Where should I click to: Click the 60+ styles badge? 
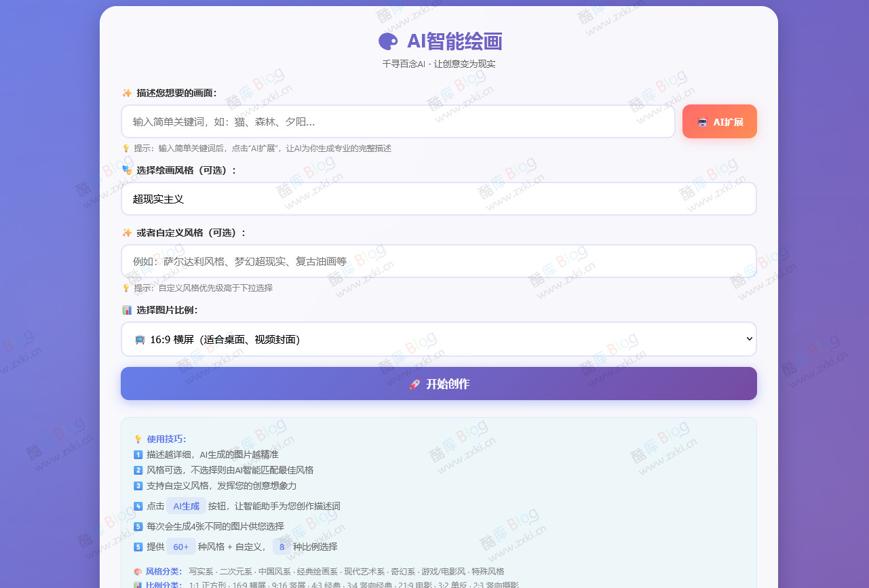point(180,546)
